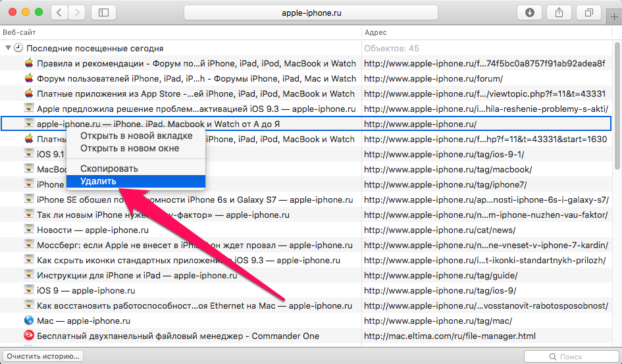Viewport: 622px width, 364px height.
Task: Select 'Apple предложила решение проблем' history entry
Action: tap(196, 109)
